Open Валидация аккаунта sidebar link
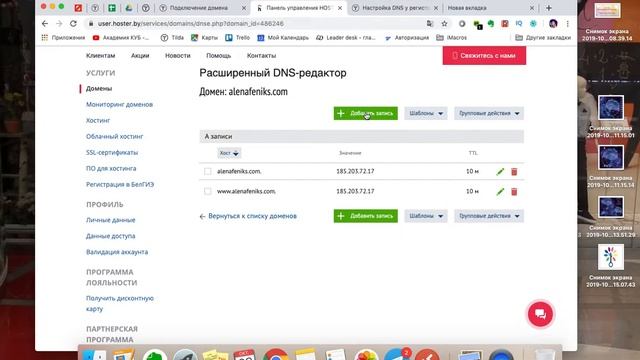Image resolution: width=640 pixels, height=360 pixels. (x=117, y=252)
